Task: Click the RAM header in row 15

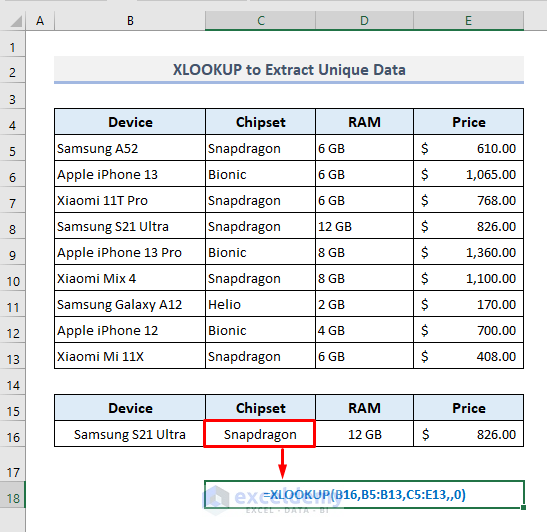Action: (364, 408)
